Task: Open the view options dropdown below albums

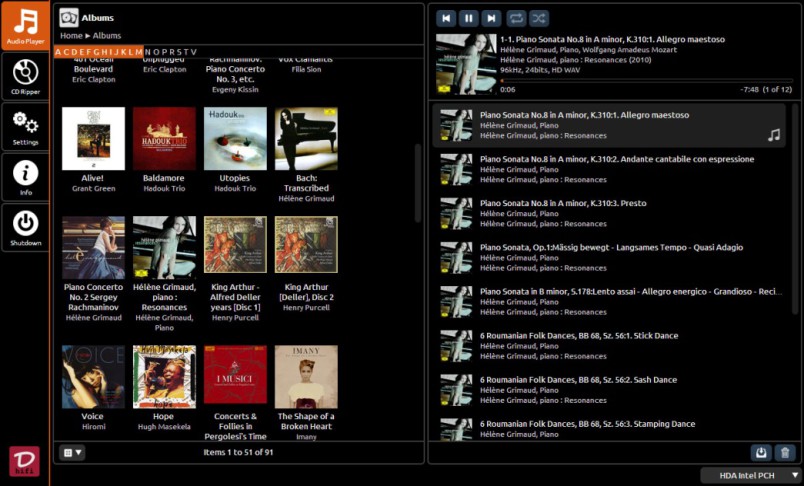Action: (72, 453)
